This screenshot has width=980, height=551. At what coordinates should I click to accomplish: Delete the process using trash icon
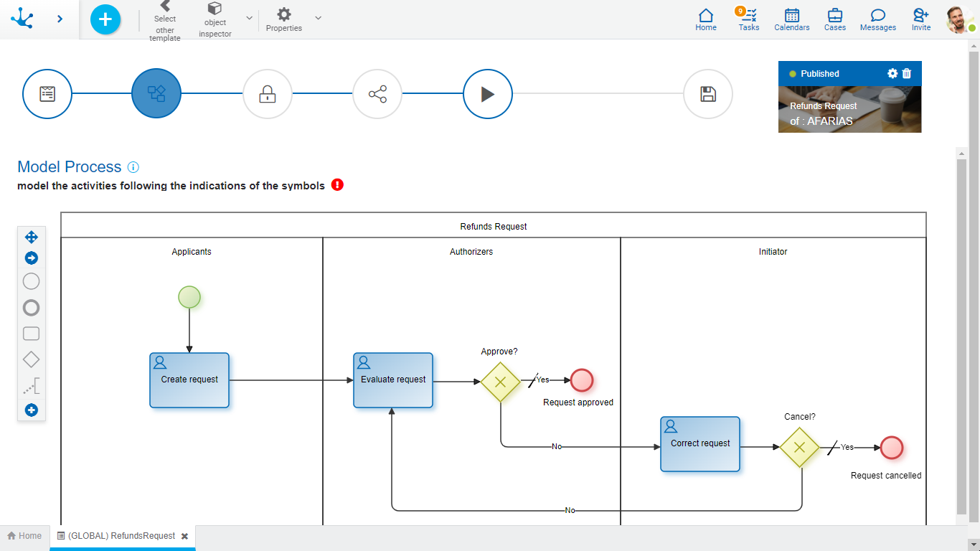point(907,73)
